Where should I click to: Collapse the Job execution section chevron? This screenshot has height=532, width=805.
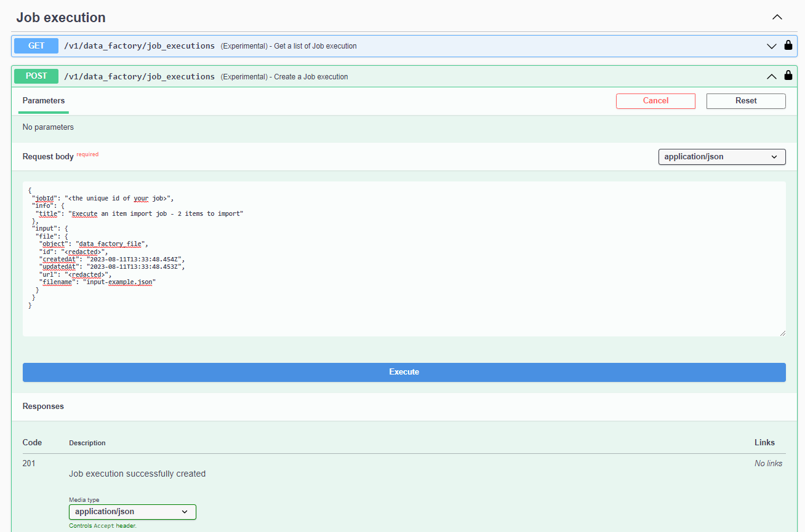point(777,17)
